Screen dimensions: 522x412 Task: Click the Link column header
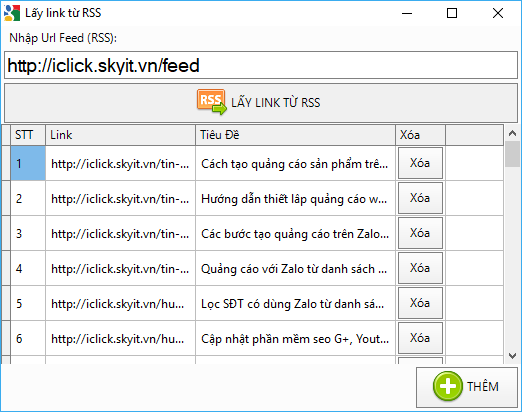coord(120,135)
